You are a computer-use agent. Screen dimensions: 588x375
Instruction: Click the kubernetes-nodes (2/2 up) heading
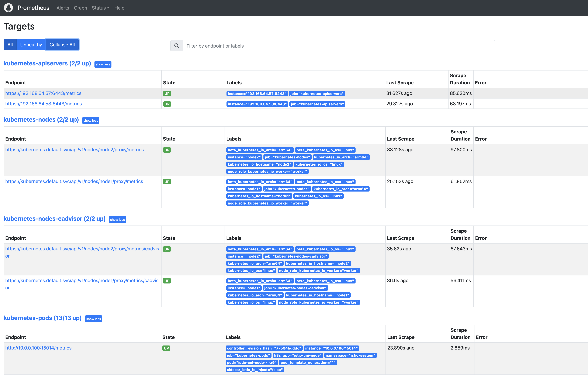click(x=41, y=120)
